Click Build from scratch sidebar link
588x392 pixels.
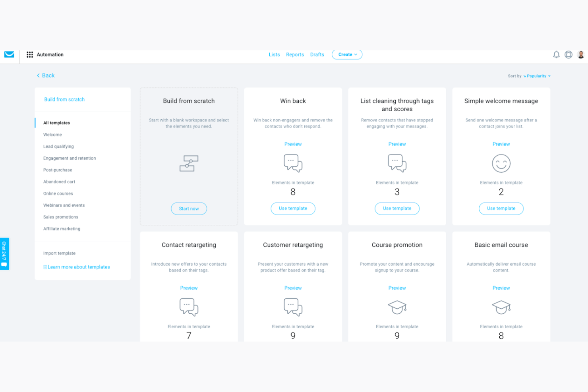pos(64,100)
